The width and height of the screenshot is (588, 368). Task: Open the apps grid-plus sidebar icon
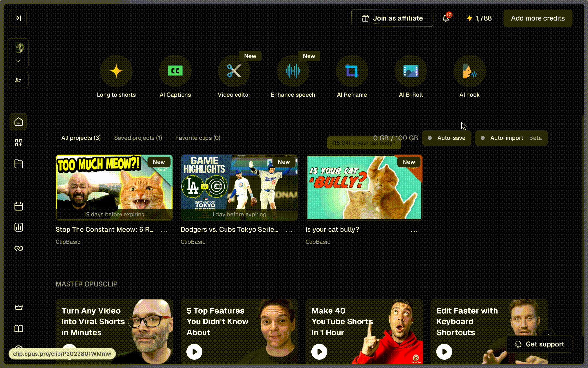pos(18,143)
